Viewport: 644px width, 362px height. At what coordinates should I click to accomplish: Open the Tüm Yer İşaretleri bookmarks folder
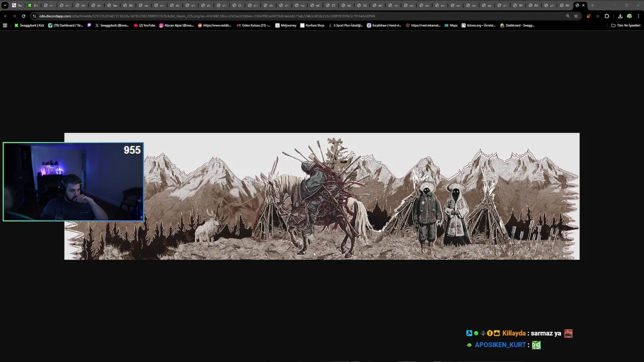pos(625,25)
